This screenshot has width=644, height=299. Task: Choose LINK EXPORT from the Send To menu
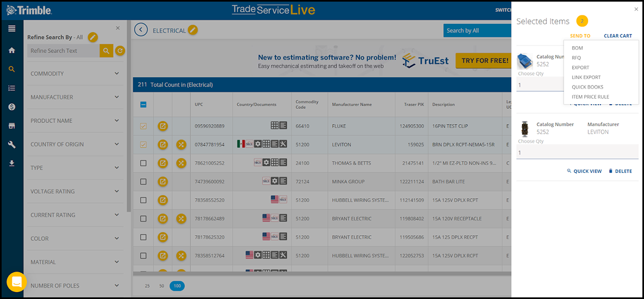pyautogui.click(x=586, y=77)
